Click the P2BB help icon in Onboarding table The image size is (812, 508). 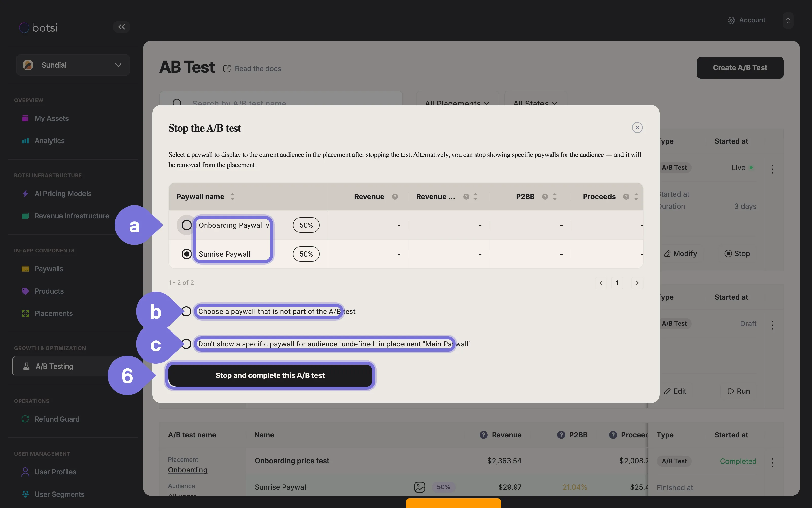(x=561, y=435)
